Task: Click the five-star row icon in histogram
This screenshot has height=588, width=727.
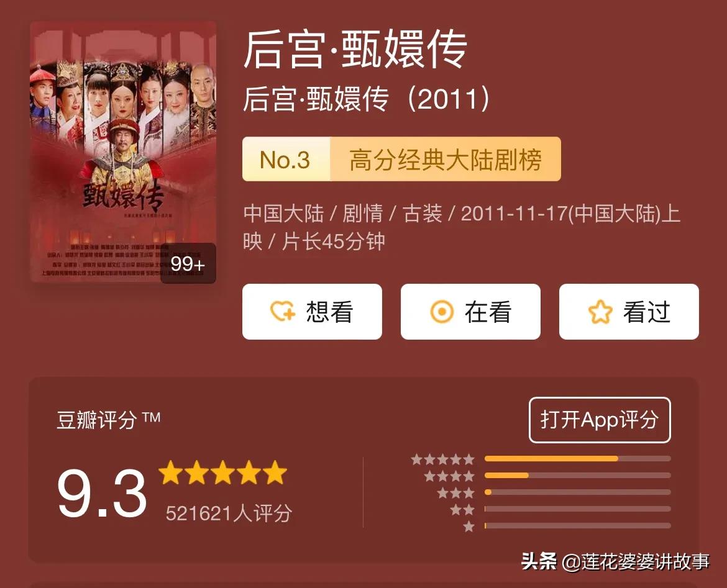Action: [x=443, y=459]
